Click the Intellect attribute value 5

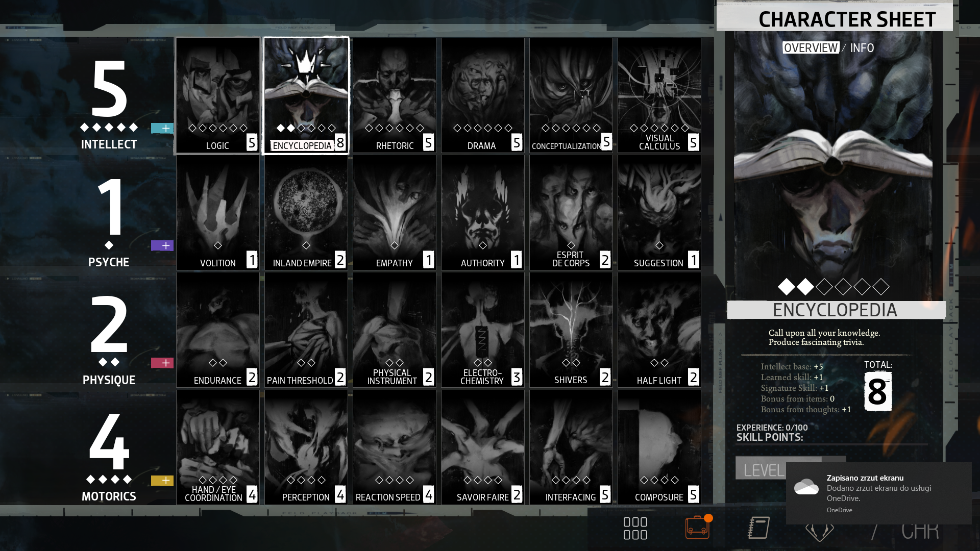point(109,89)
